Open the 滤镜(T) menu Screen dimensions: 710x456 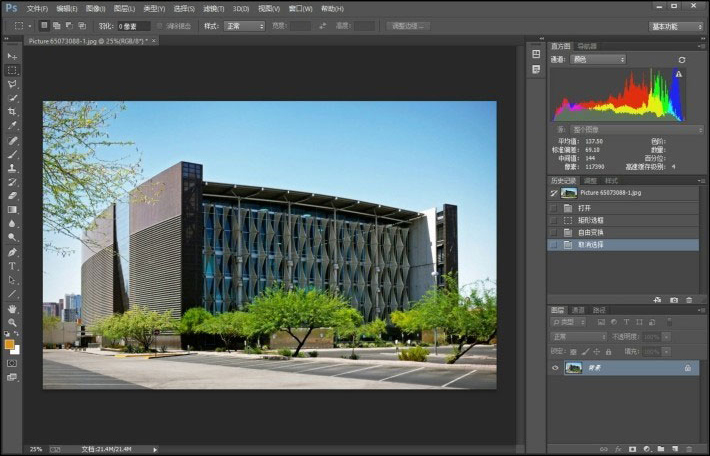click(x=213, y=9)
